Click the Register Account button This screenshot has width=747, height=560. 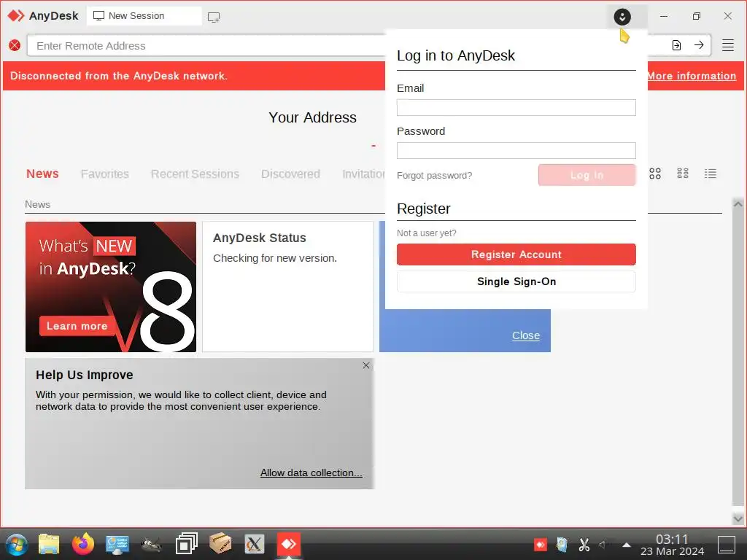(x=516, y=254)
